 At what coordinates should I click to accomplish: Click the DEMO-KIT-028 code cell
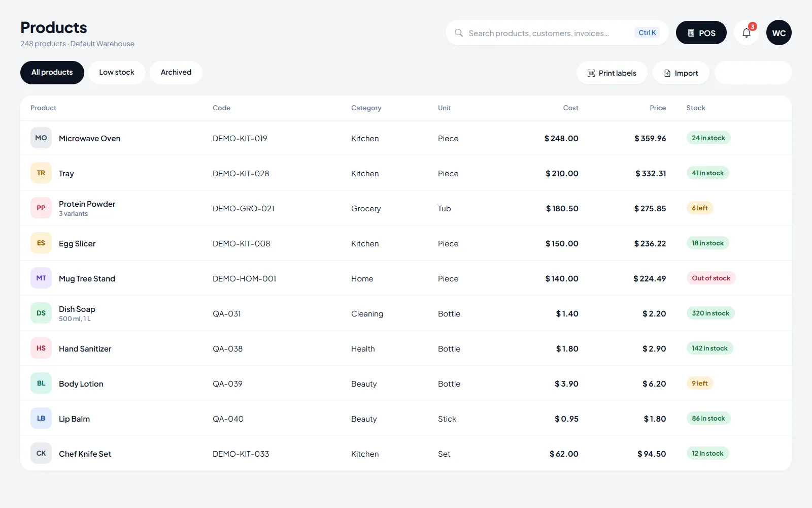(x=241, y=173)
